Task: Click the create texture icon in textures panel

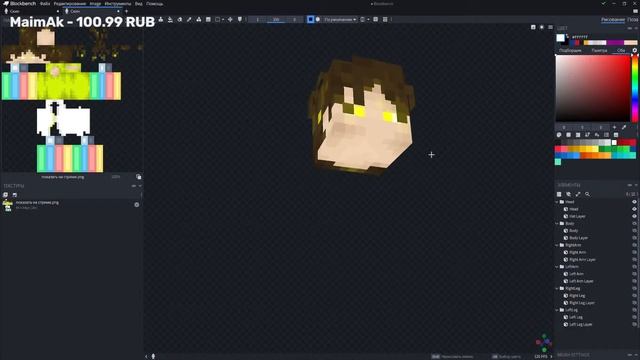Action: click(15, 195)
